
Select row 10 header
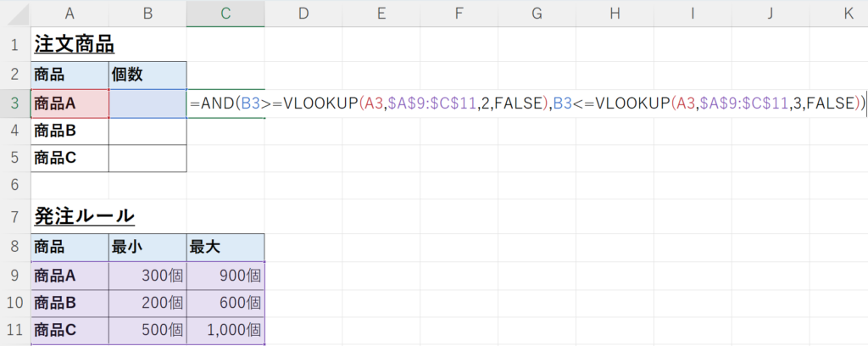click(15, 303)
